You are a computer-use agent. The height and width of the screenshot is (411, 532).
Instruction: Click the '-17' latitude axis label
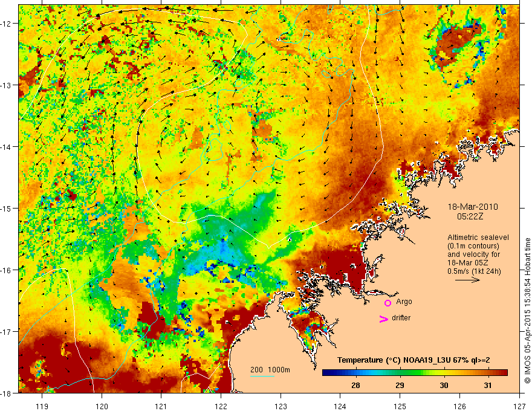(7, 331)
